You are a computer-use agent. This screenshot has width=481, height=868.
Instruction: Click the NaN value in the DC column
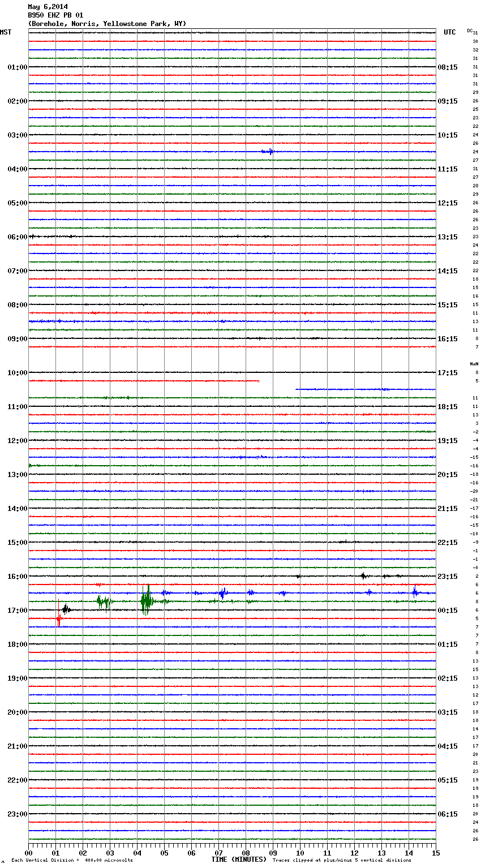474,364
